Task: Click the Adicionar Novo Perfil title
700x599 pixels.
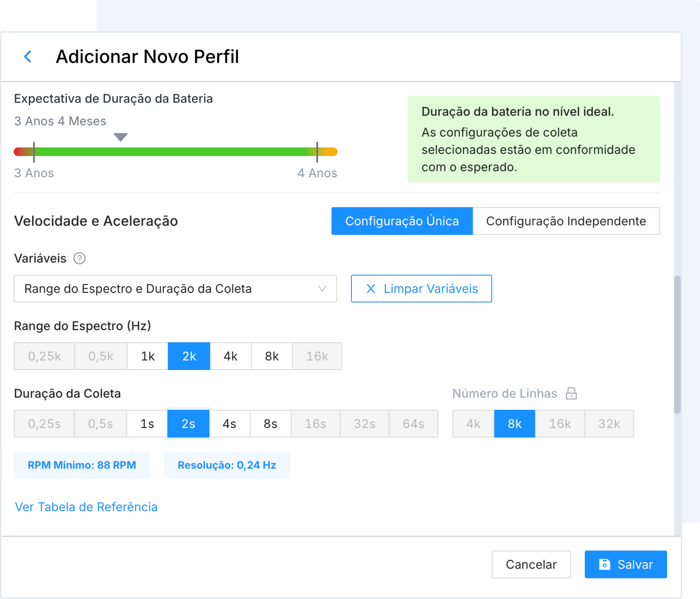Action: tap(147, 56)
